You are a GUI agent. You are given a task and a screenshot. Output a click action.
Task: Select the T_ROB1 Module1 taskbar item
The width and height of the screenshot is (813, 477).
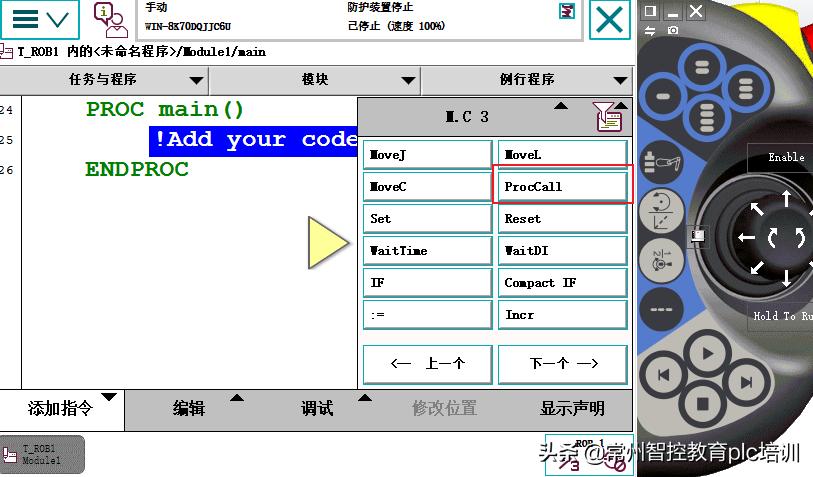42,454
